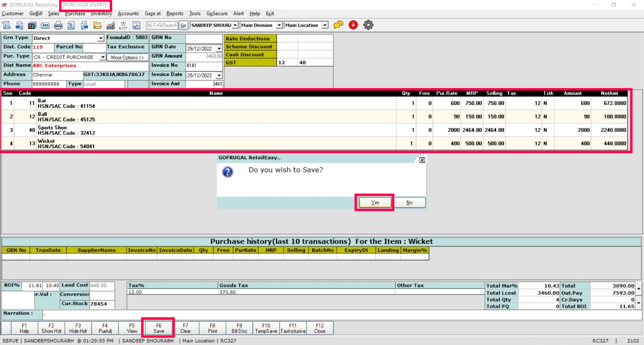The image size is (644, 345).
Task: Open the Sales menu
Action: click(53, 14)
